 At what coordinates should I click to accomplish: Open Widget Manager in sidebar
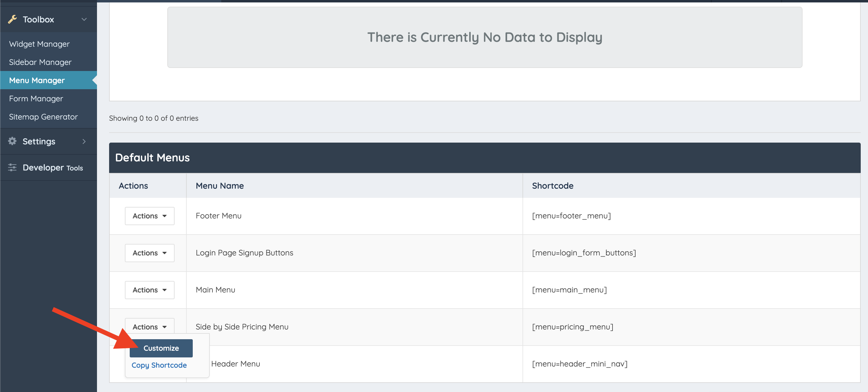[x=39, y=44]
